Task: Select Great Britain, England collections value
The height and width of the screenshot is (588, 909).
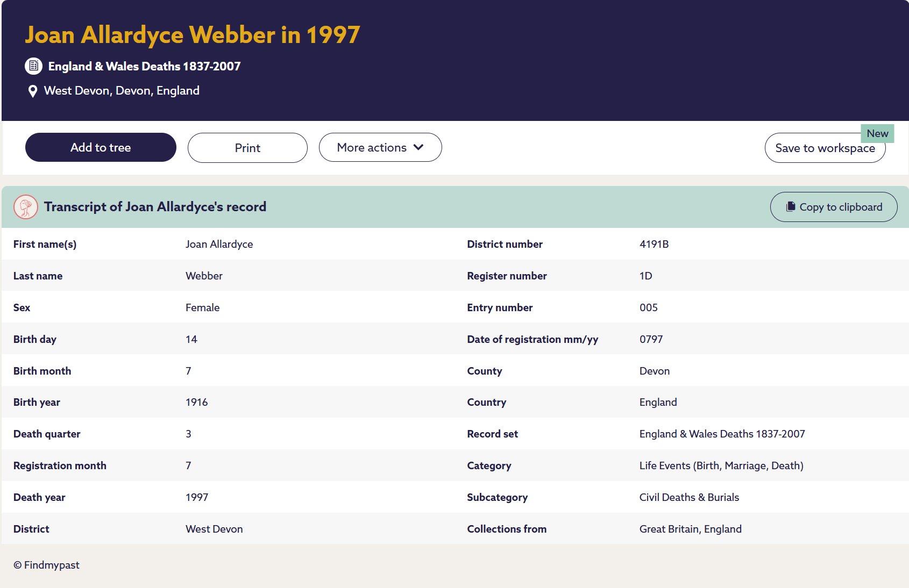Action: [690, 529]
